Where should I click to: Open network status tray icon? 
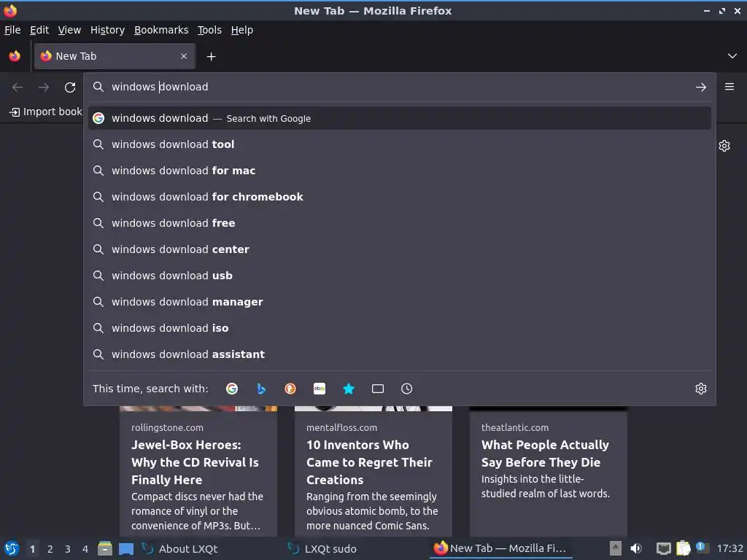664,548
